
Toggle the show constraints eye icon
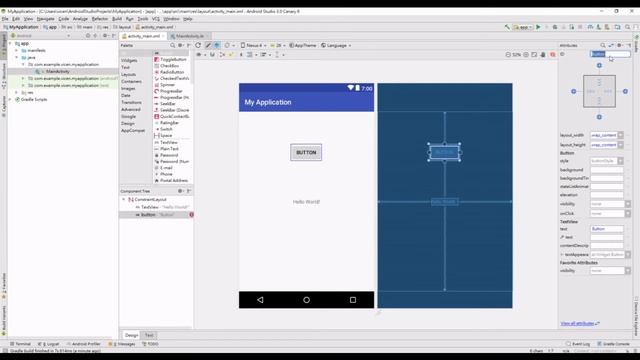[199, 55]
